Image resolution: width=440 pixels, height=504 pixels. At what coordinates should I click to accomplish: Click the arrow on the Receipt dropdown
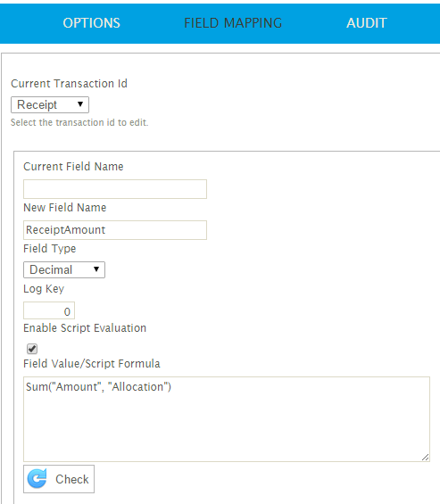[x=80, y=104]
